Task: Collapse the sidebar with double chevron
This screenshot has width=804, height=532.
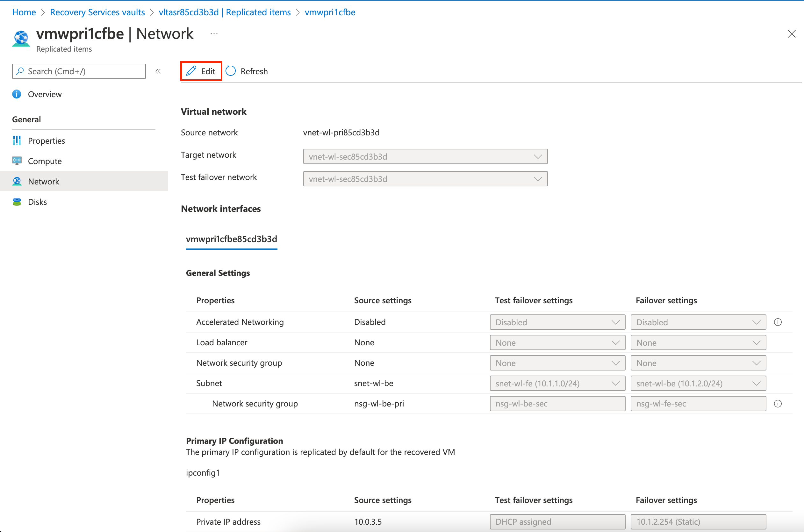Action: click(x=158, y=71)
